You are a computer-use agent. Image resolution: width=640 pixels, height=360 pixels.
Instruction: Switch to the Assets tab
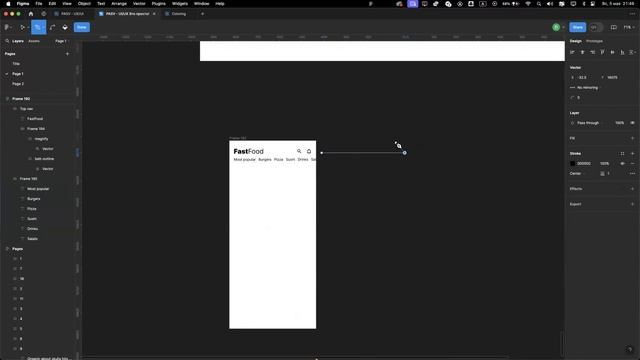(34, 41)
